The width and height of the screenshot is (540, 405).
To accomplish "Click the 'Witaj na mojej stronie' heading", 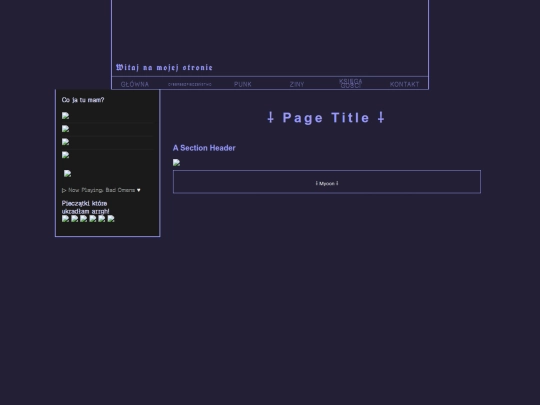I will point(164,67).
